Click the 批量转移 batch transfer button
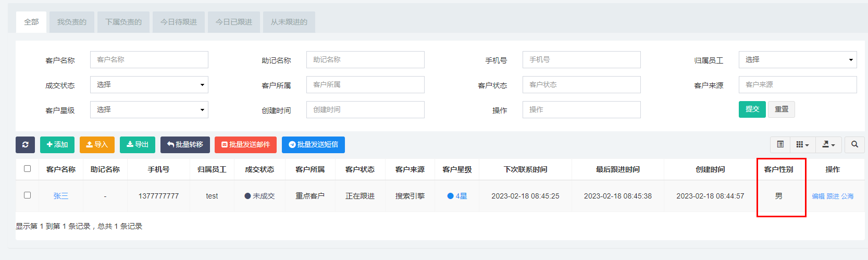This screenshot has width=868, height=260. pos(185,145)
